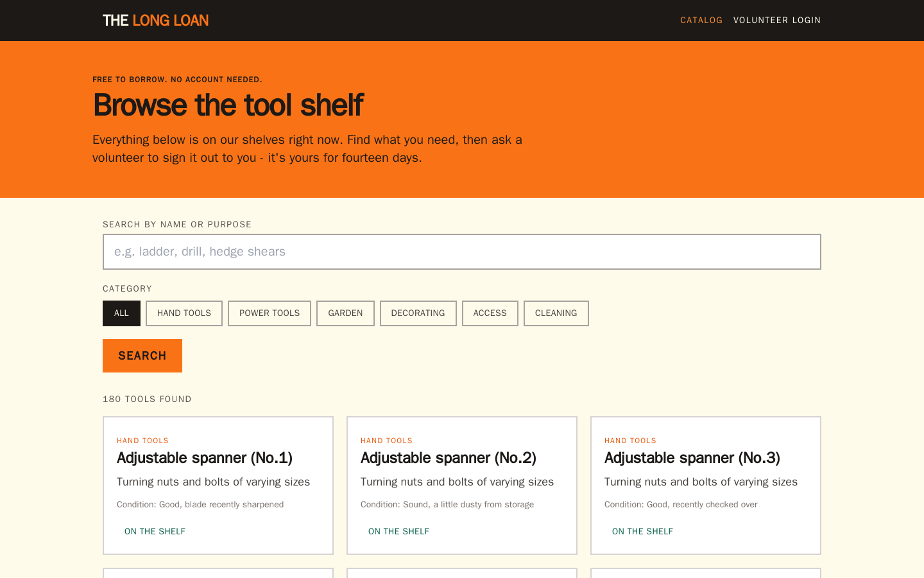Click the 'Category' filter label
Viewport: 924px width, 578px height.
click(x=127, y=289)
